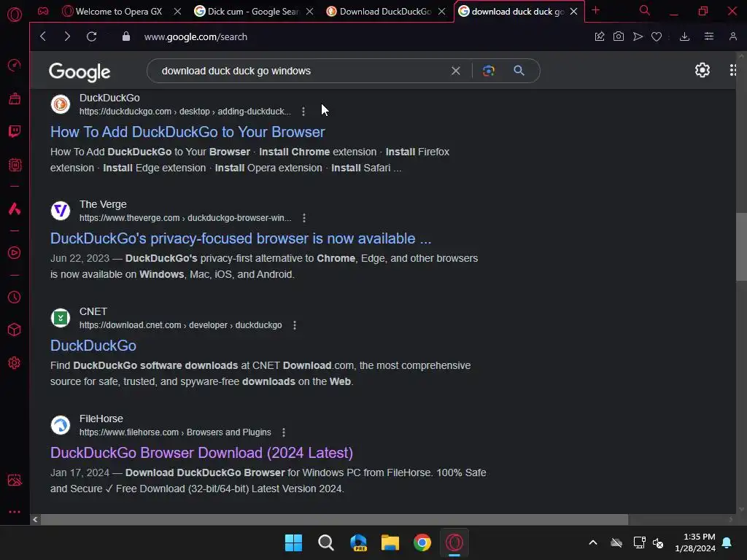Go to the Google homepage logo
Image resolution: width=747 pixels, height=560 pixels.
click(80, 71)
